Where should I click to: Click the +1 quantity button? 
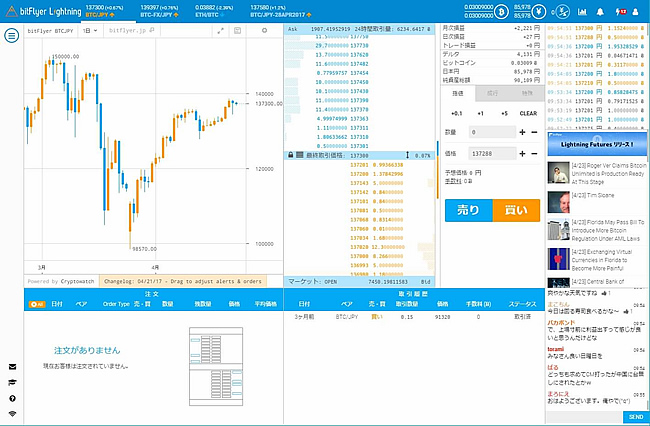(480, 114)
